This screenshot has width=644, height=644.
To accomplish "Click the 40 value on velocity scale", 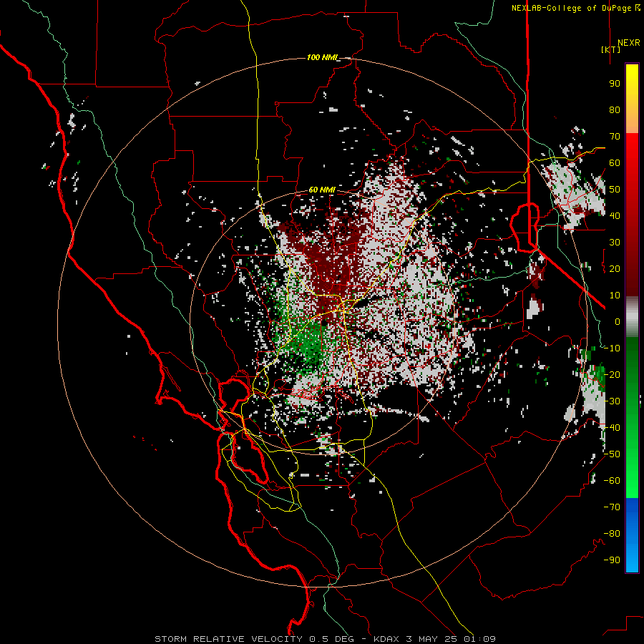I will 615,216.
